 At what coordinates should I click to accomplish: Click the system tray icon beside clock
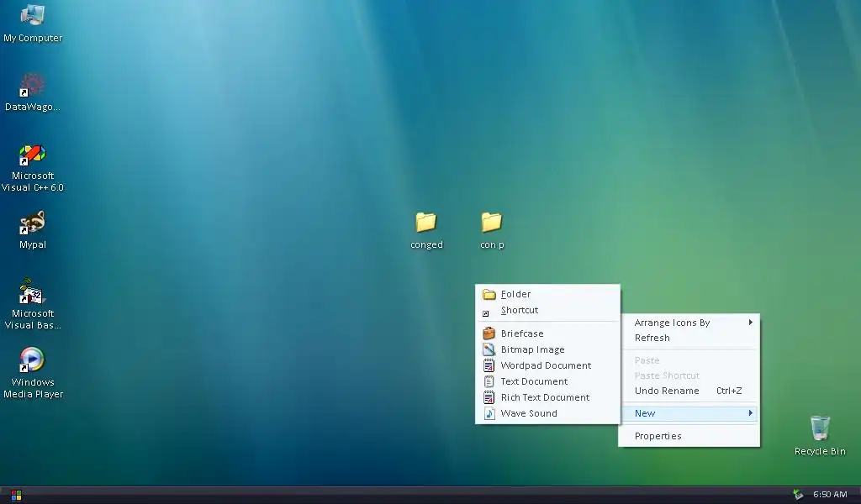click(x=798, y=495)
